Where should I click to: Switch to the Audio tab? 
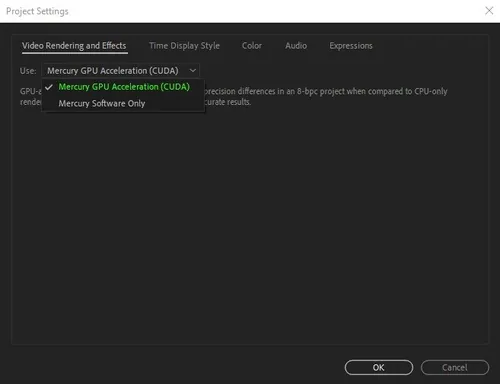[296, 46]
